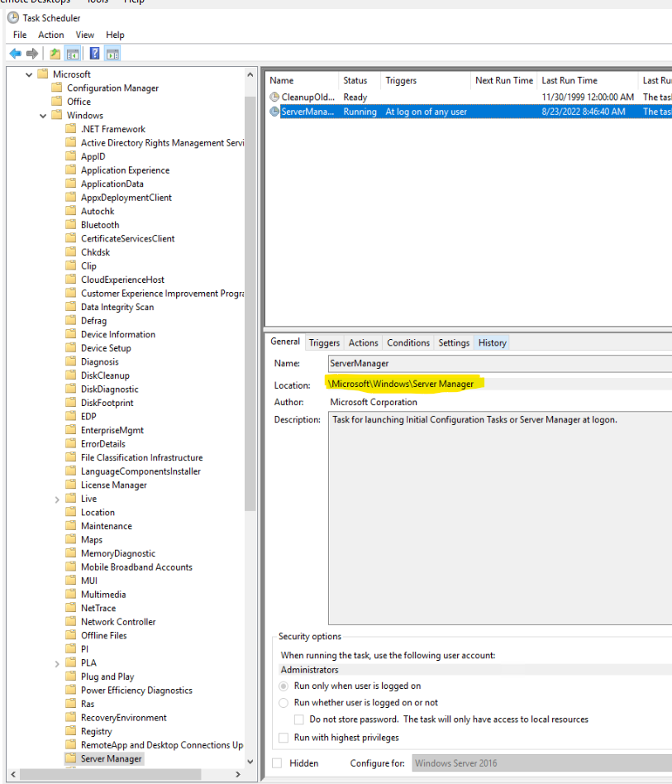Select the Network Controller folder
The width and height of the screenshot is (672, 784).
point(118,622)
